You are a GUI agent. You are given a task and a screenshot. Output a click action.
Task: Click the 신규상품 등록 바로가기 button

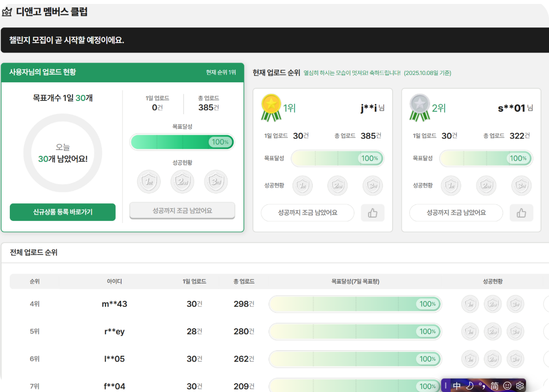(x=63, y=212)
